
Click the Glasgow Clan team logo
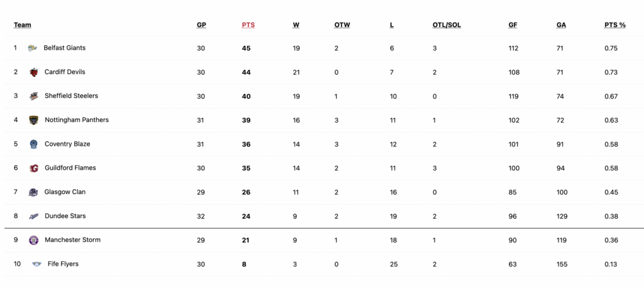(x=33, y=192)
